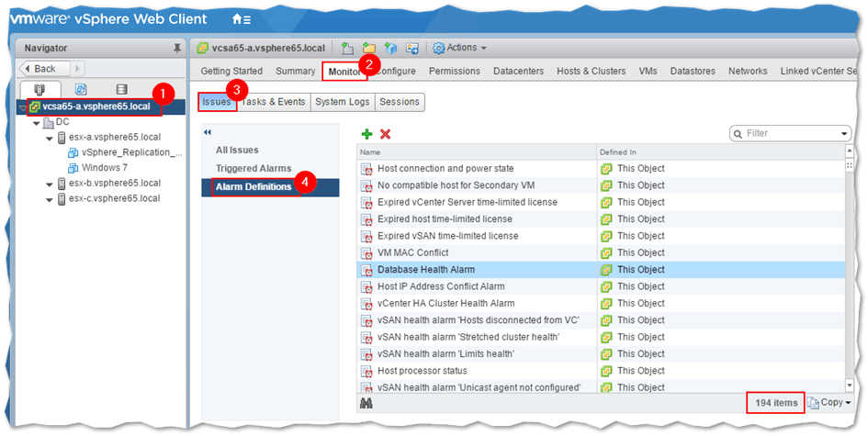Screen dimensions: 868x436
Task: Select 'Expired vCenter Server time-limited license' alarm
Action: point(601,203)
